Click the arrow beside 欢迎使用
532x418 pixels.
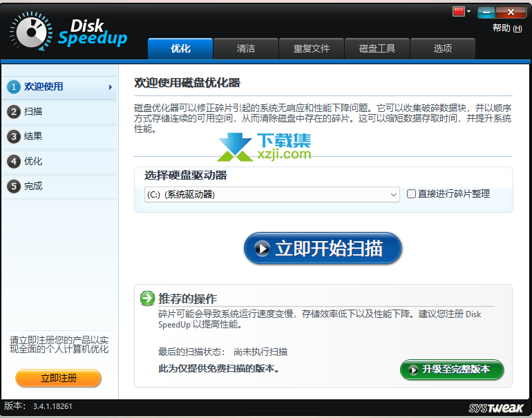click(x=111, y=87)
